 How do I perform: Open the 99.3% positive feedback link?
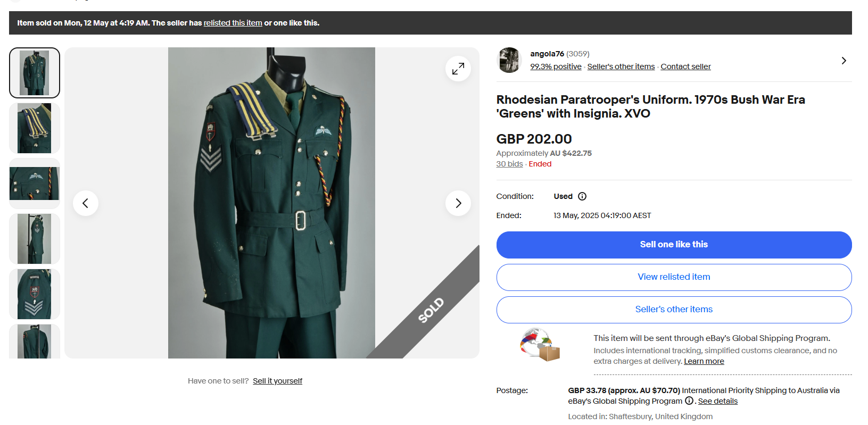point(556,66)
